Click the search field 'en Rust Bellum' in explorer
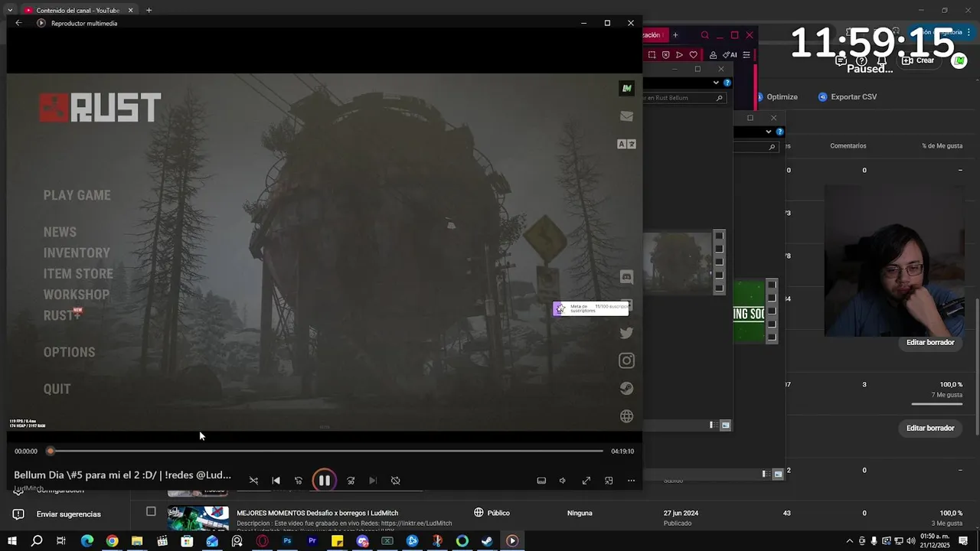This screenshot has height=551, width=980. pos(683,98)
